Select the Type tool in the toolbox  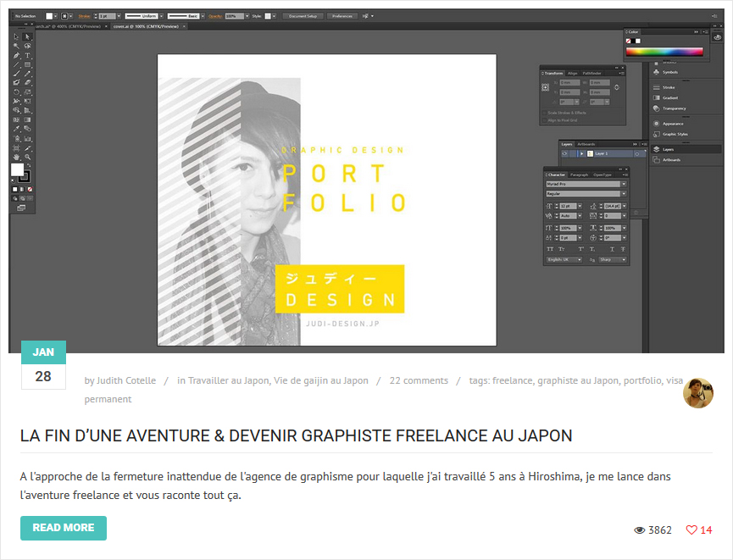(28, 55)
